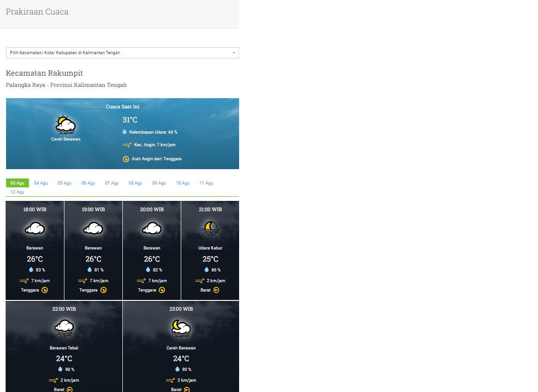The width and height of the screenshot is (538, 392).
Task: Show the 09 Agu forecast
Action: click(159, 183)
